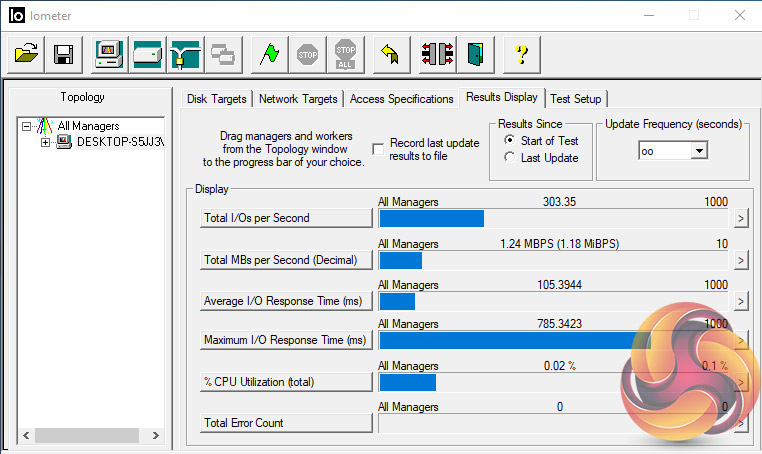
Task: Open the Update Frequency dropdown
Action: 698,150
